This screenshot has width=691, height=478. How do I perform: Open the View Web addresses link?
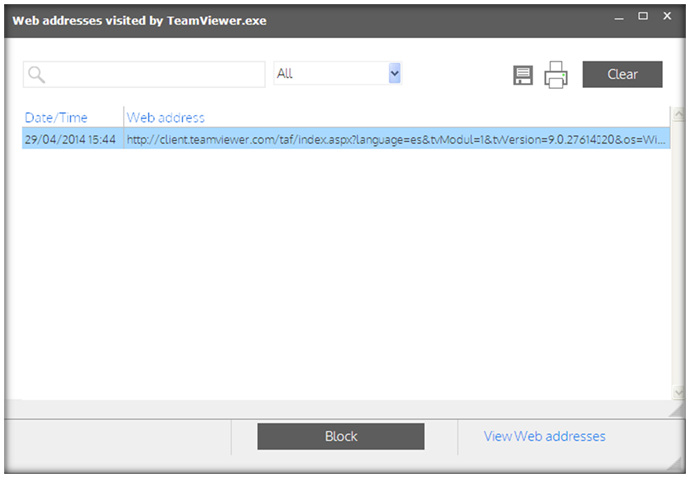(x=544, y=436)
